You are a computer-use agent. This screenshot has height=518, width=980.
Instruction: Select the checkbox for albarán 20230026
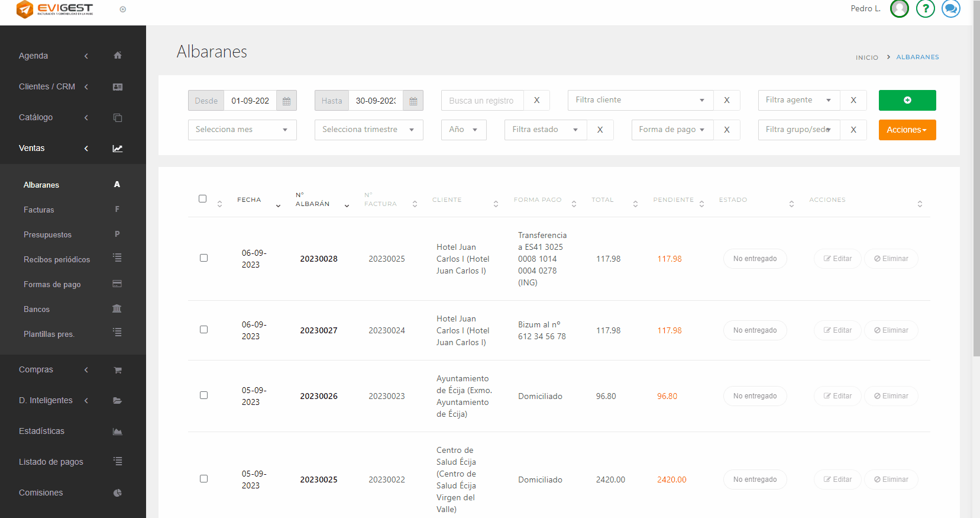(x=203, y=395)
